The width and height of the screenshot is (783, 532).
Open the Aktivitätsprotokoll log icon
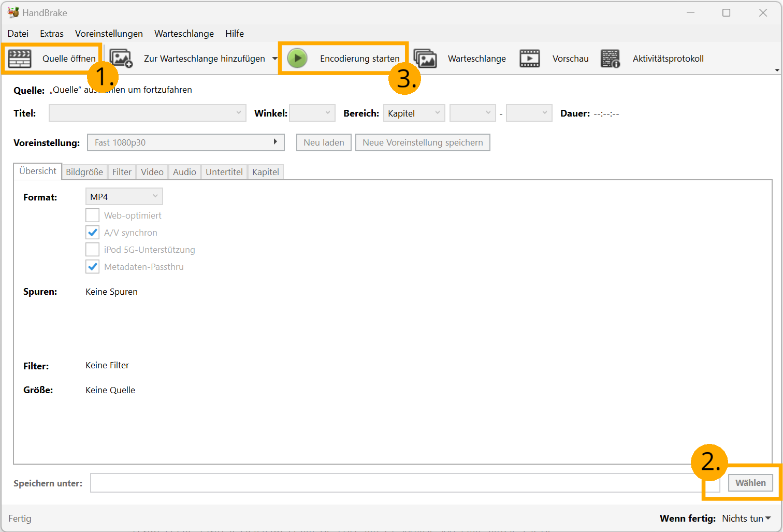(x=610, y=59)
